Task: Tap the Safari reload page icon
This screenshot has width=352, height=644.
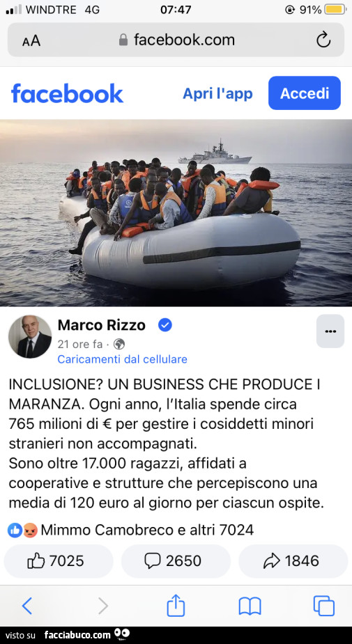Action: click(x=323, y=40)
